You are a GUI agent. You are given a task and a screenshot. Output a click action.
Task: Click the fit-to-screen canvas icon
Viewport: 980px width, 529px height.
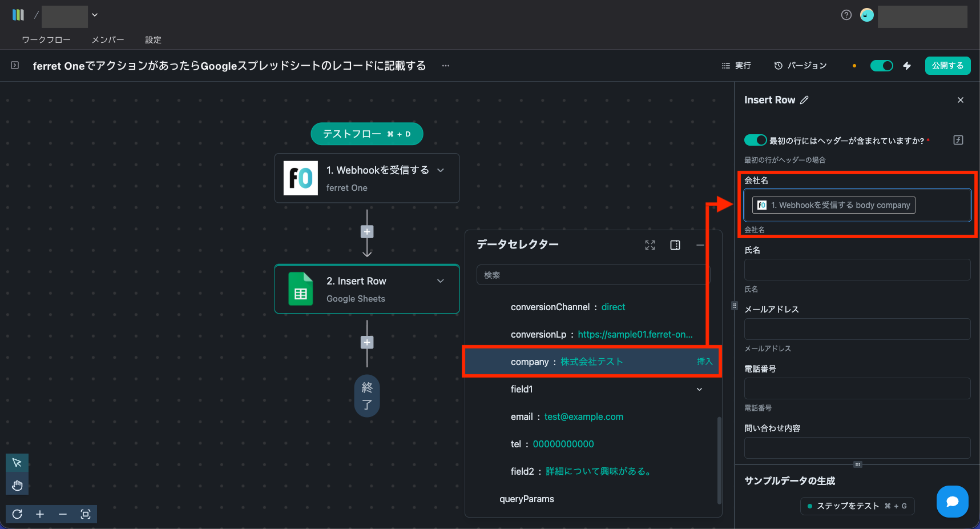pyautogui.click(x=86, y=514)
